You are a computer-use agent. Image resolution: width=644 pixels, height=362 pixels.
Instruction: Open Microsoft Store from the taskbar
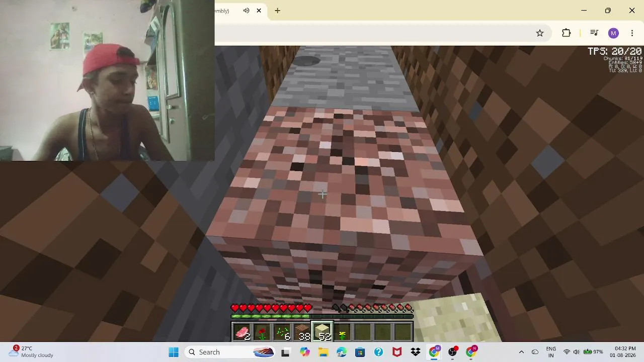tap(360, 352)
